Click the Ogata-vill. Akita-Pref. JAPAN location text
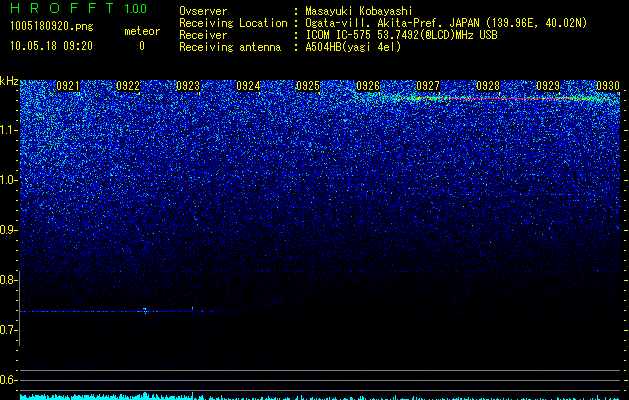The height and width of the screenshot is (400, 629). coord(446,23)
